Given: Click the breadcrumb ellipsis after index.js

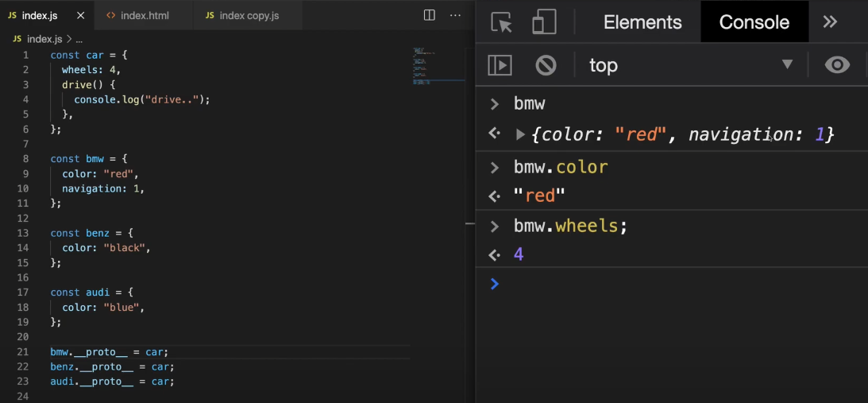Looking at the screenshot, I should coord(79,40).
